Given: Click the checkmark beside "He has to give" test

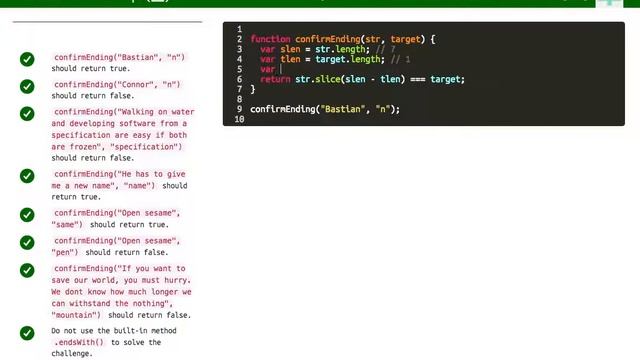Looking at the screenshot, I should click(27, 176).
